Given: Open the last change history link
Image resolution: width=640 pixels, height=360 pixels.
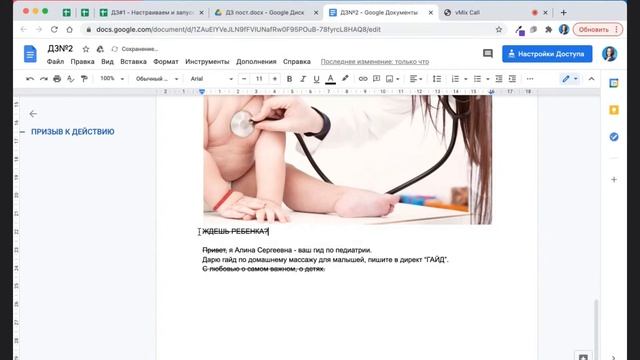Looking at the screenshot, I should [375, 62].
